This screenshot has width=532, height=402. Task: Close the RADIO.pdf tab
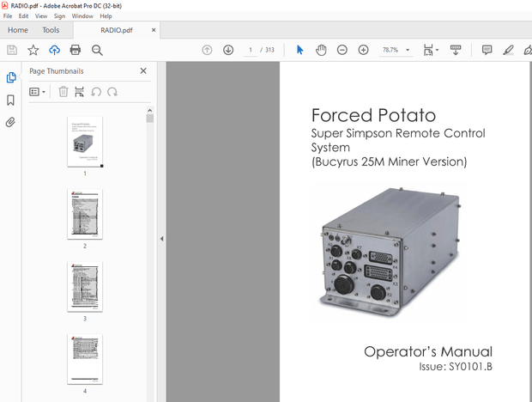pyautogui.click(x=154, y=30)
